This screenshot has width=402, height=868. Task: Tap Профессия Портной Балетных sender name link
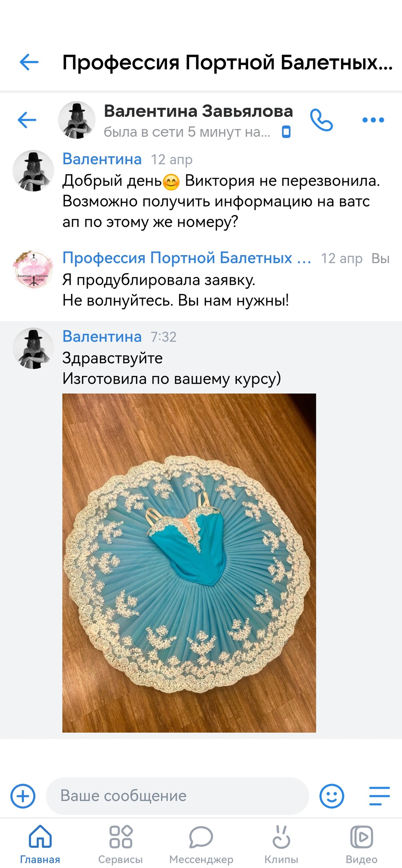point(187,258)
